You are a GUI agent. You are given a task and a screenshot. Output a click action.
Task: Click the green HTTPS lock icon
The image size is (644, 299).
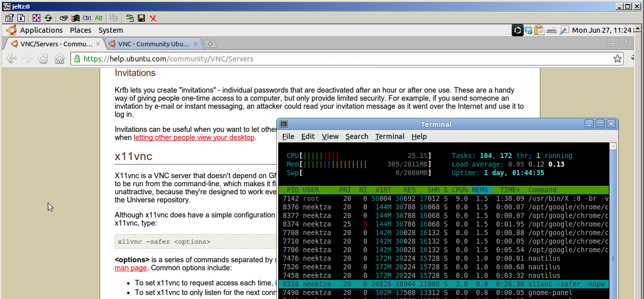click(x=77, y=59)
